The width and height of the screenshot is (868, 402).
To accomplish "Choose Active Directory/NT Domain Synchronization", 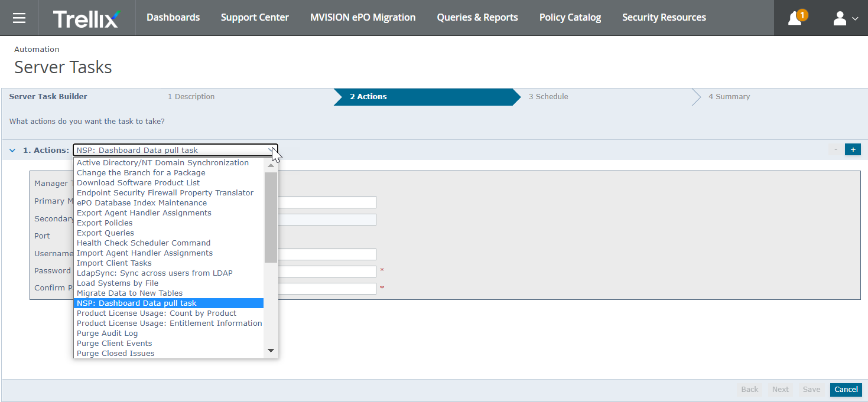I will click(169, 163).
